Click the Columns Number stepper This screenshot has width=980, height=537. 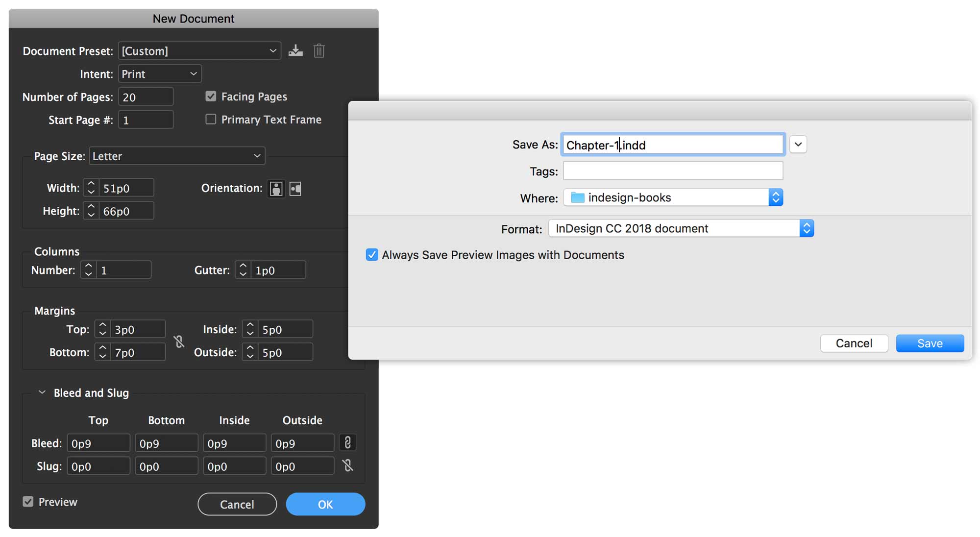(x=89, y=270)
